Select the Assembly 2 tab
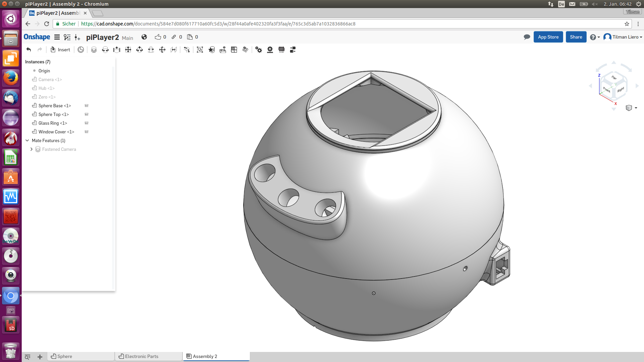Screen dimensions: 644x362 pos(216,356)
